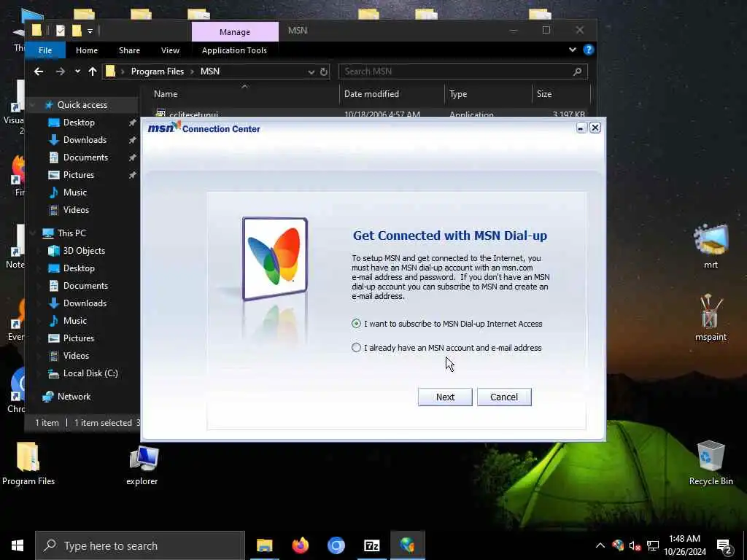Refresh the MSN folder view

324,72
